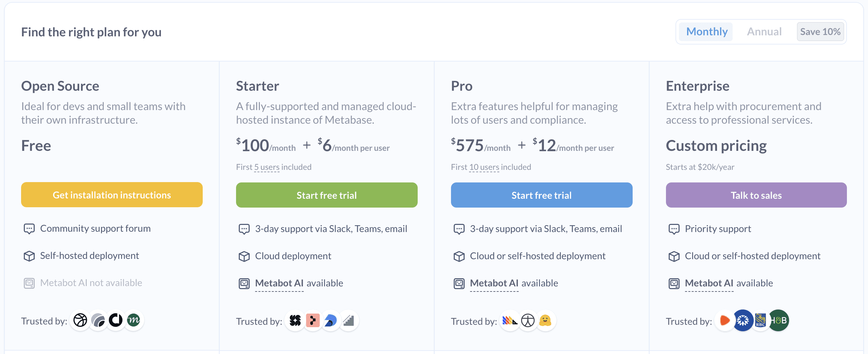Viewport: 868px width, 354px height.
Task: Click the priority support chat icon in Enterprise column
Action: (x=674, y=229)
